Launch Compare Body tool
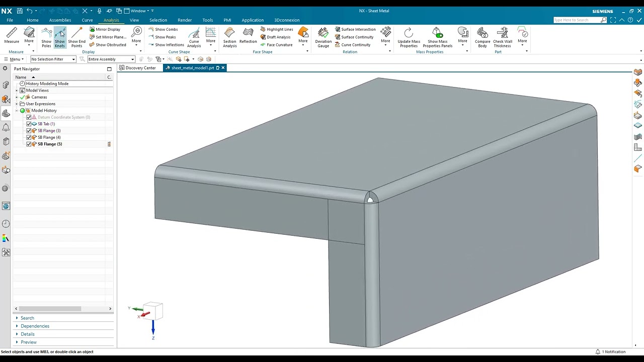The image size is (644, 362). tap(482, 38)
